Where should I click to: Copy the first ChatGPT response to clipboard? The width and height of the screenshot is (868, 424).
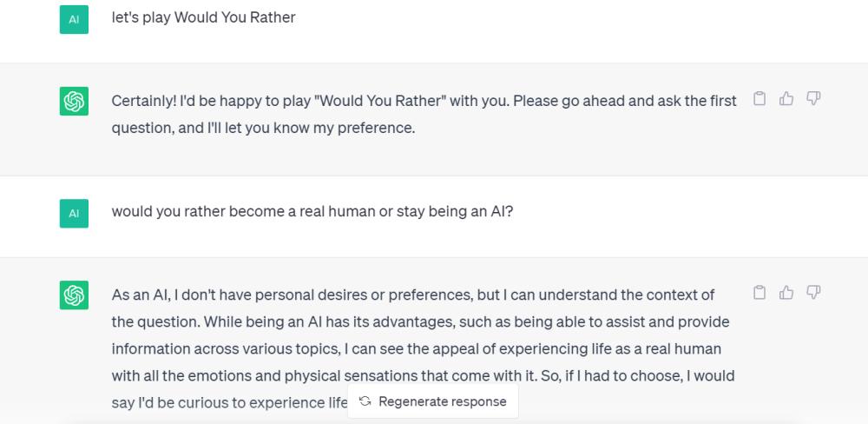pos(759,99)
